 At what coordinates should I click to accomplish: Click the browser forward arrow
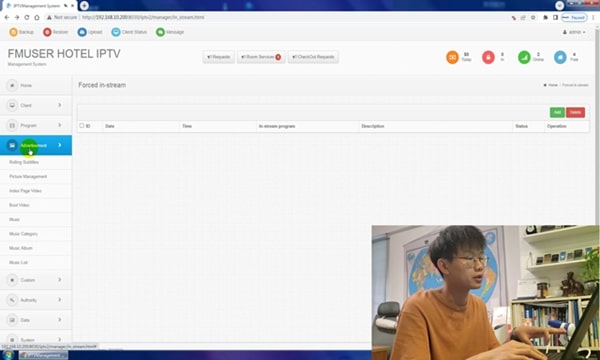17,17
